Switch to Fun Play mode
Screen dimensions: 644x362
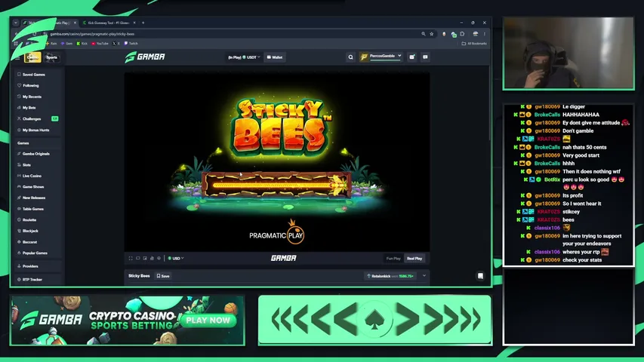393,259
